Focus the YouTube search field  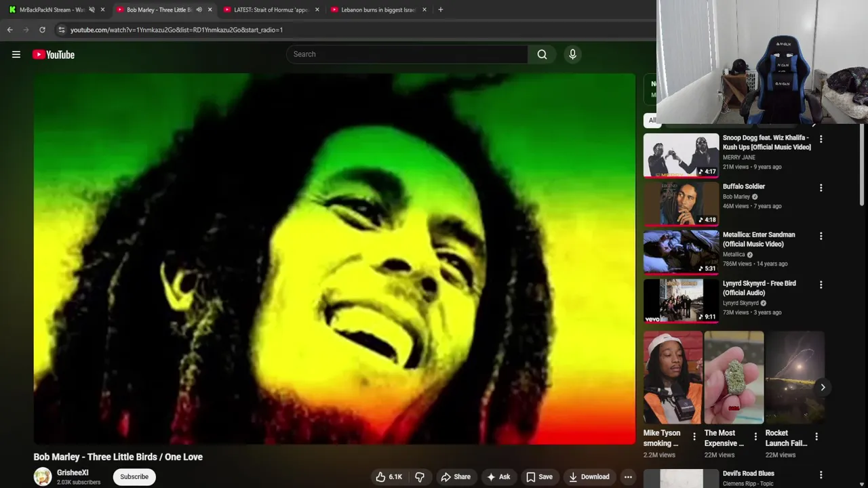coord(407,54)
